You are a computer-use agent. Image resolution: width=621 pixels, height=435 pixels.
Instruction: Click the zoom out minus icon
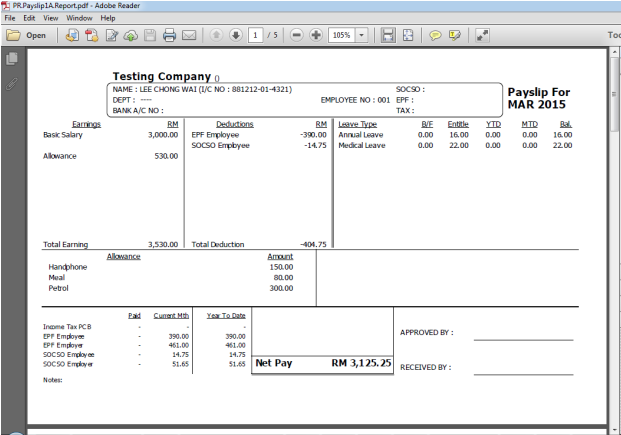(x=296, y=35)
